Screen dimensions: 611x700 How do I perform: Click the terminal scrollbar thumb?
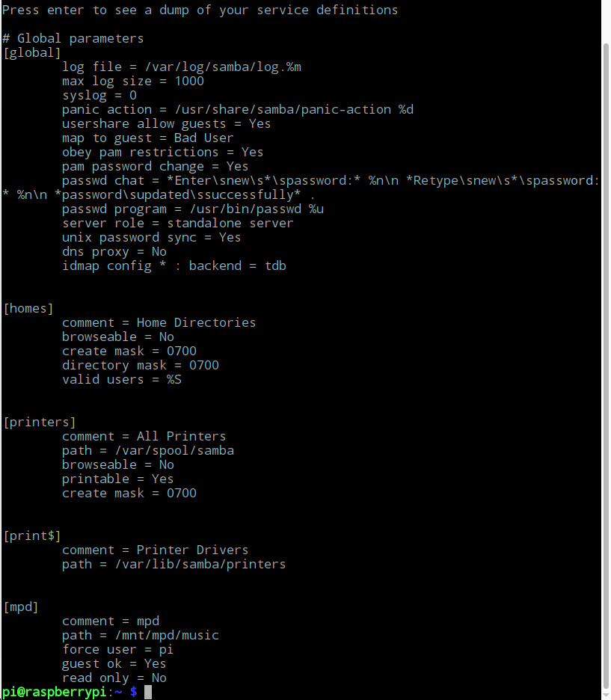(x=606, y=365)
